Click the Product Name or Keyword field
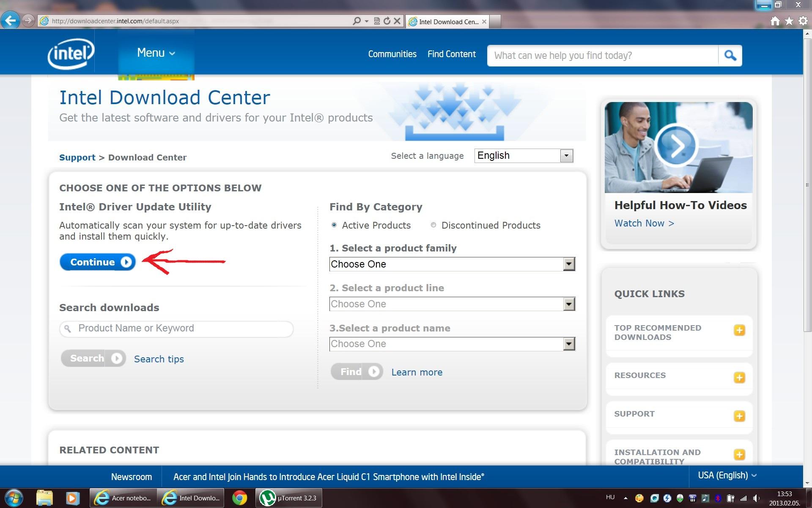This screenshot has width=812, height=508. point(176,329)
